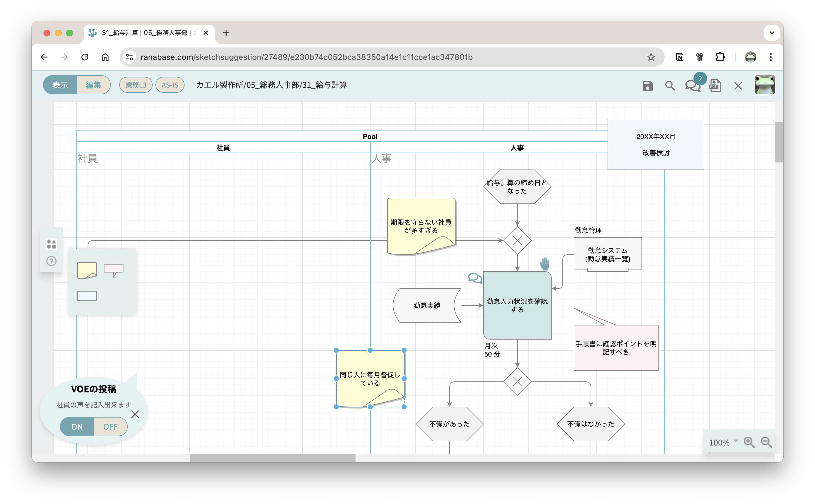The width and height of the screenshot is (815, 504).
Task: Open a new browser tab
Action: click(226, 33)
